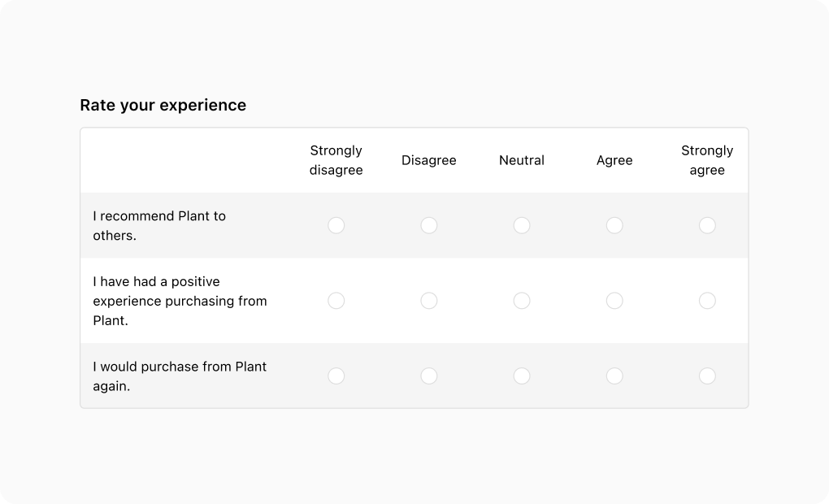The width and height of the screenshot is (829, 504).
Task: Choose Neutral for positive purchasing experience
Action: point(521,301)
